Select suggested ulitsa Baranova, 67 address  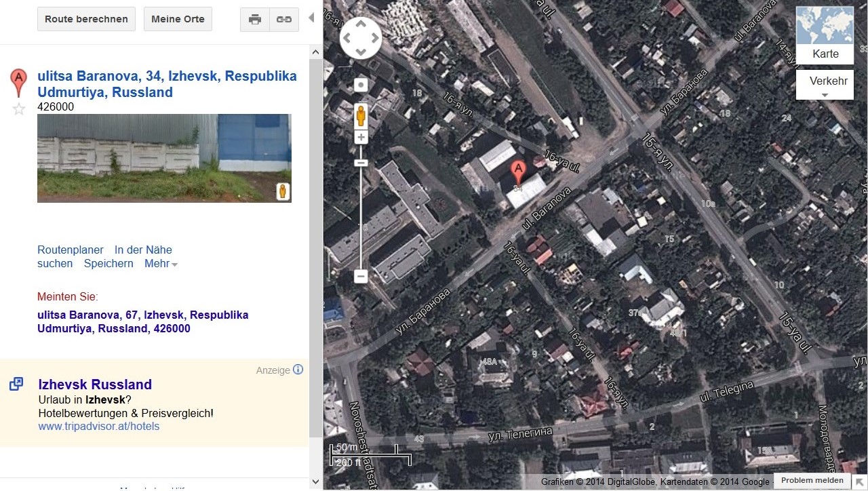pyautogui.click(x=143, y=321)
